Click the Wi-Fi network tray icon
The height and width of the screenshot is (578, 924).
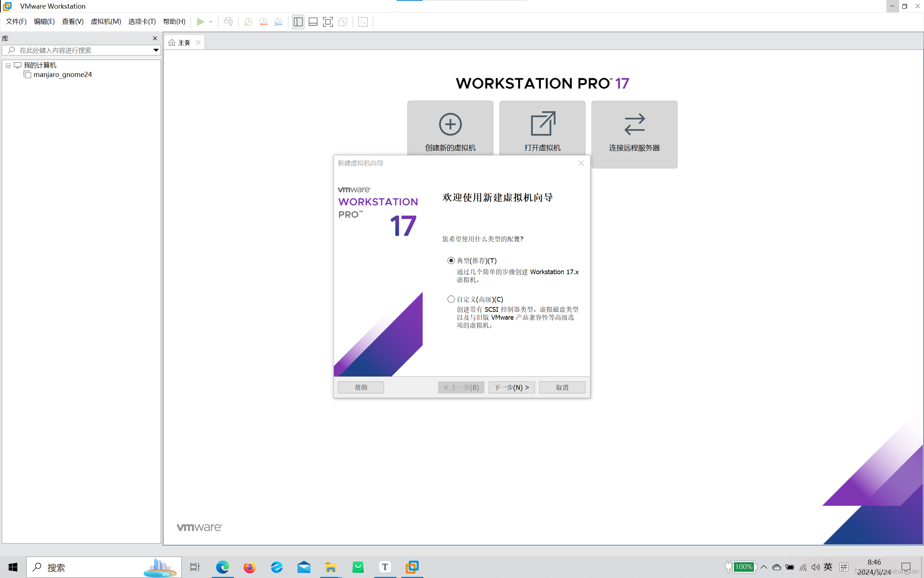click(803, 567)
